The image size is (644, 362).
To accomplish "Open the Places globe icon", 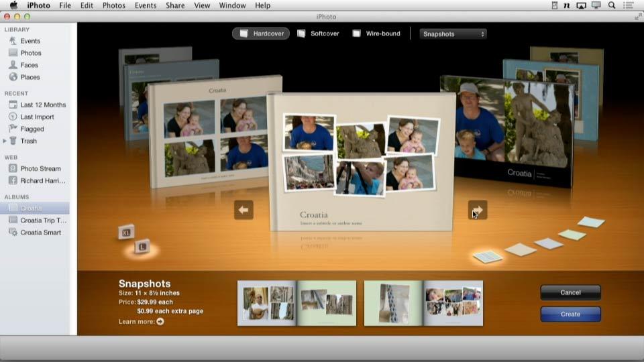I will pos(13,76).
